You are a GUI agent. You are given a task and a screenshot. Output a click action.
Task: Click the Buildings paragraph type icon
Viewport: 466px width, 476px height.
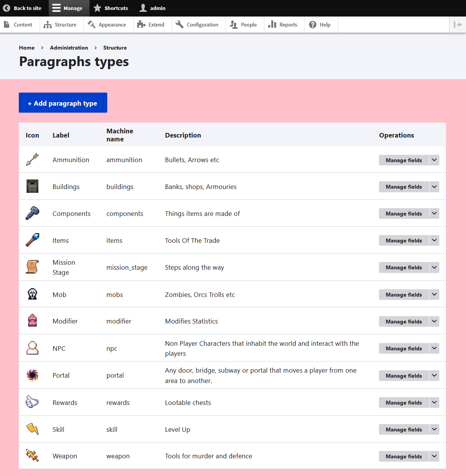tap(32, 186)
